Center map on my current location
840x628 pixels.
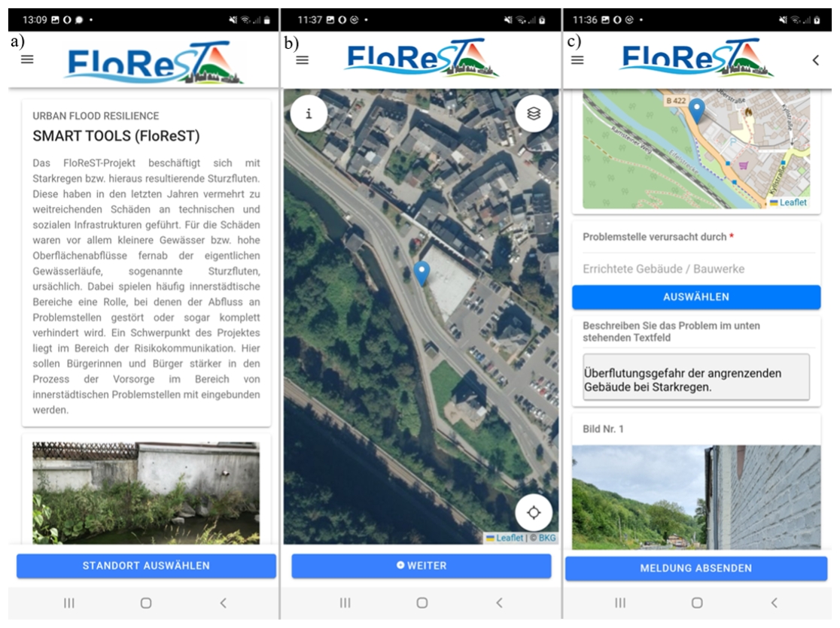534,513
